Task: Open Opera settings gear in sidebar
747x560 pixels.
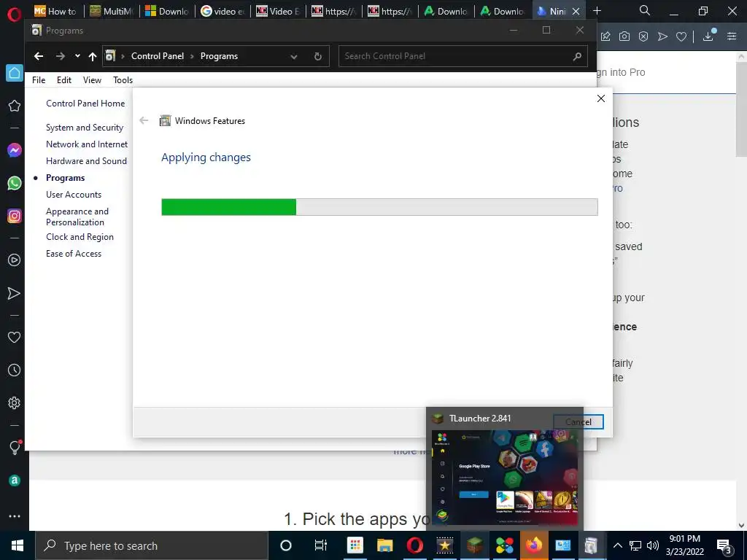Action: pyautogui.click(x=15, y=402)
